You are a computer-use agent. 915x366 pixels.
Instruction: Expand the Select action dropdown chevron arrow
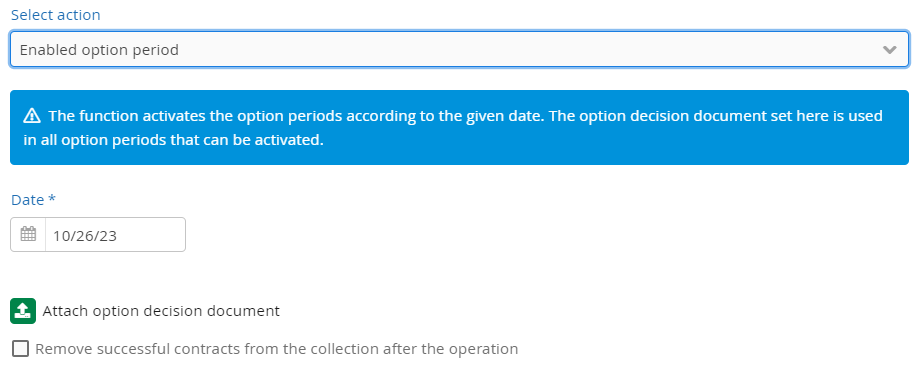click(x=889, y=50)
